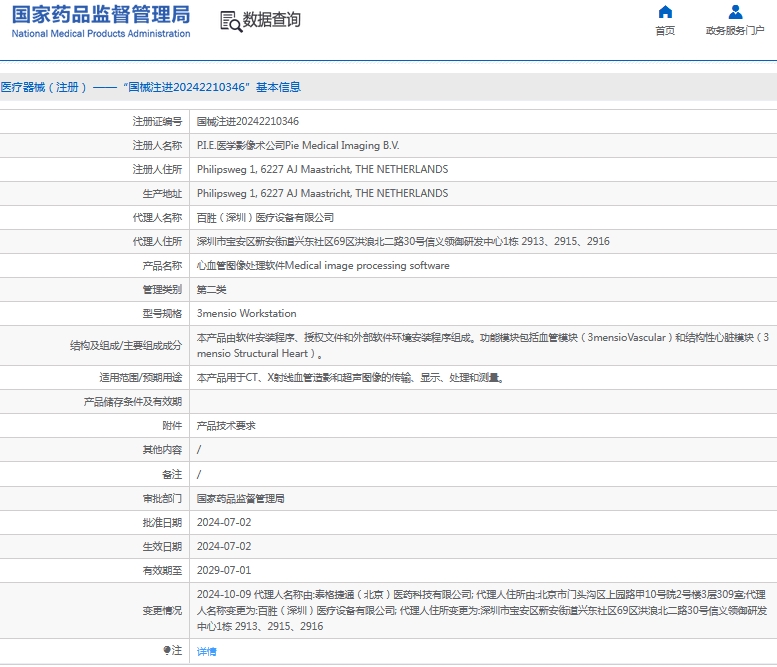This screenshot has width=777, height=667.
Task: Click the 注册人住所 Philipsweg address value
Action: tap(323, 169)
